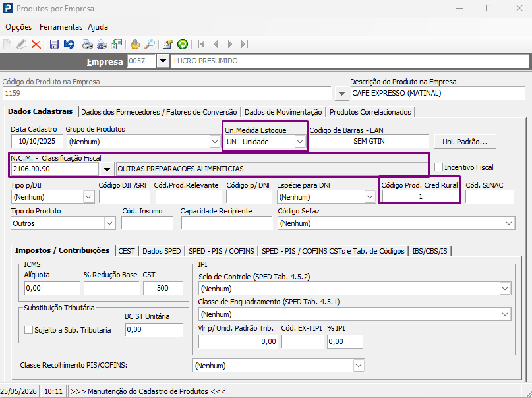Click the % IPI field
This screenshot has width=532, height=398.
pos(345,341)
